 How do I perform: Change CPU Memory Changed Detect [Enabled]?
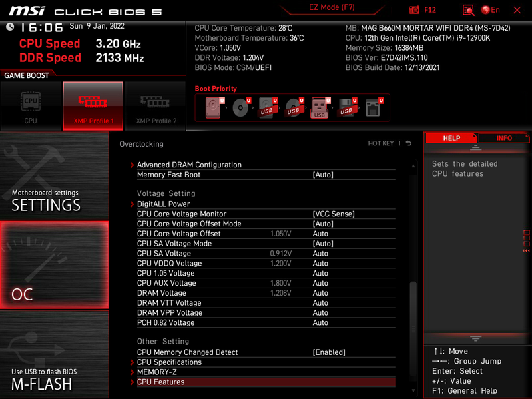pyautogui.click(x=329, y=352)
